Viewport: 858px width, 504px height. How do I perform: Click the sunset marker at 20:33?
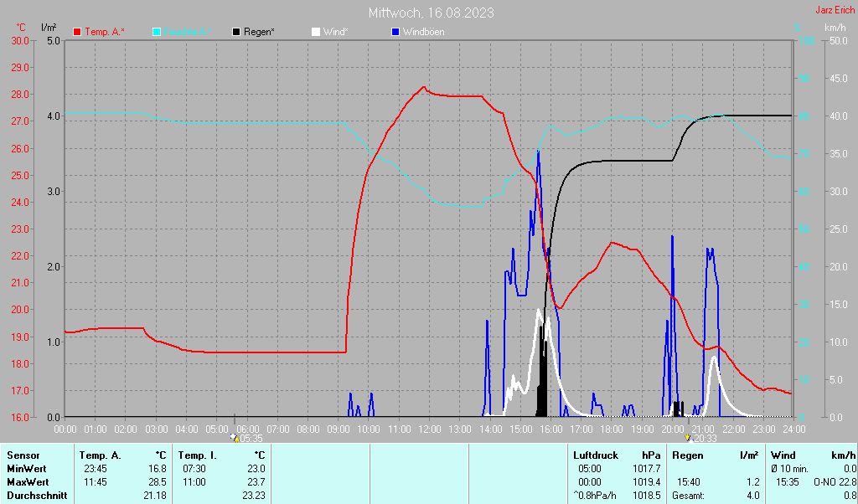688,437
